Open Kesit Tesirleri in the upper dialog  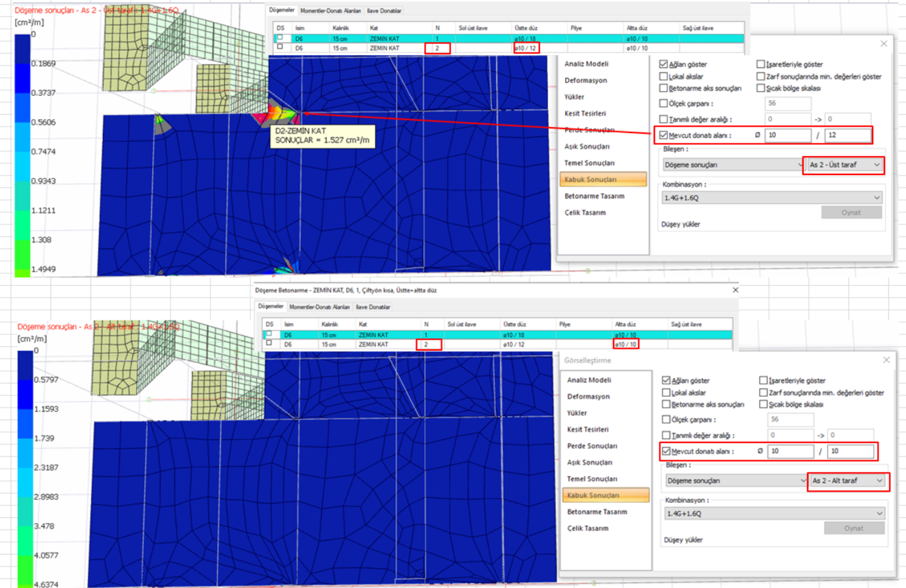(585, 113)
